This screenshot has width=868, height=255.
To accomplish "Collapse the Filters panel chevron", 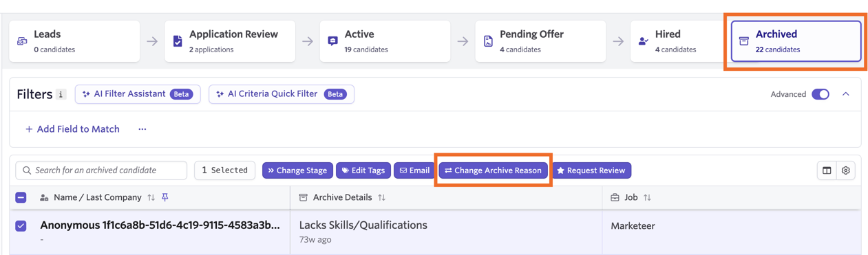I will pyautogui.click(x=846, y=94).
